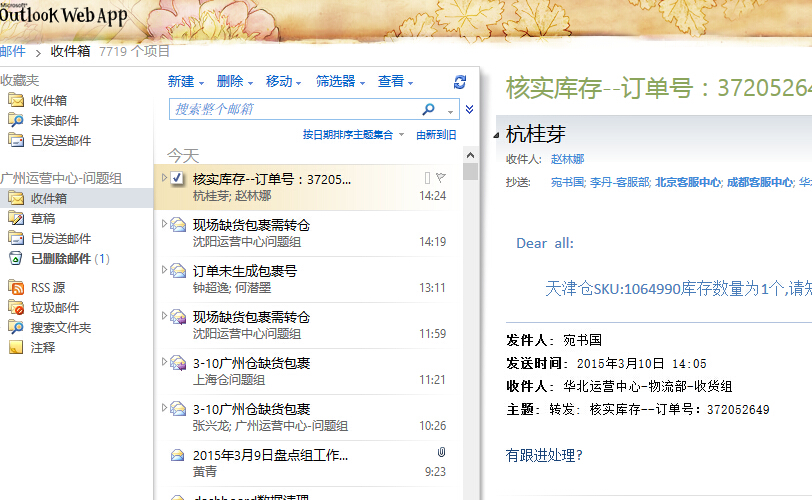
Task: Expand the 14:19 现场缺货包裹需转仓 conversation
Action: pyautogui.click(x=164, y=224)
